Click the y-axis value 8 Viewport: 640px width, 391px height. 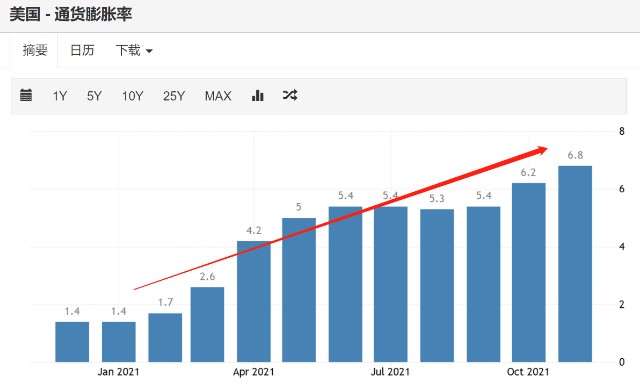point(622,131)
